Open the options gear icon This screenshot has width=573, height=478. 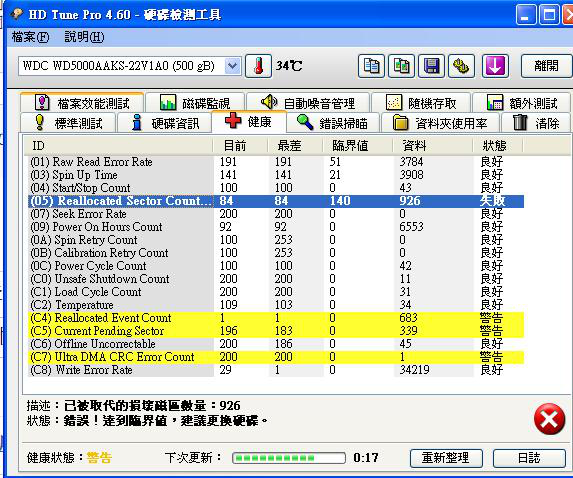point(462,66)
